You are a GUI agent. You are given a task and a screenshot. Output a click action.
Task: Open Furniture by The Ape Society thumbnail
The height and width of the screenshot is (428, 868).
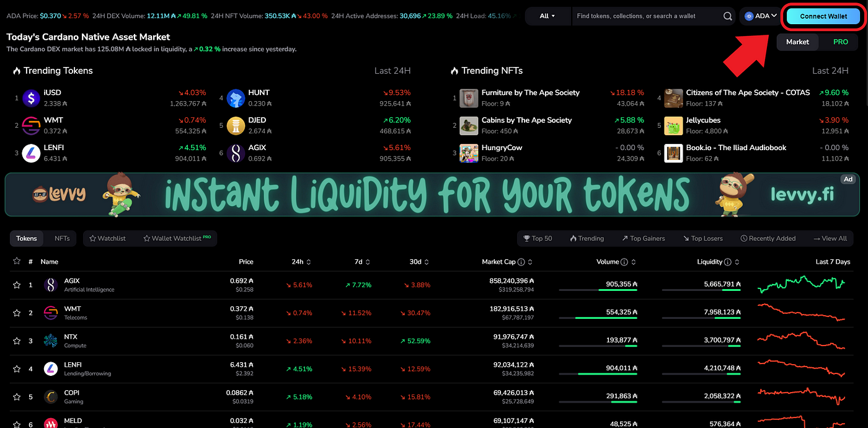(x=469, y=98)
